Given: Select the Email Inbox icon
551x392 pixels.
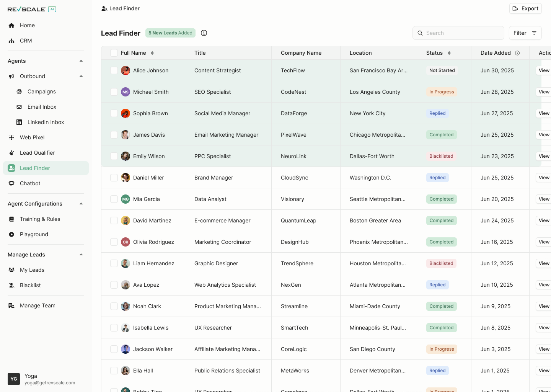Looking at the screenshot, I should pos(19,107).
